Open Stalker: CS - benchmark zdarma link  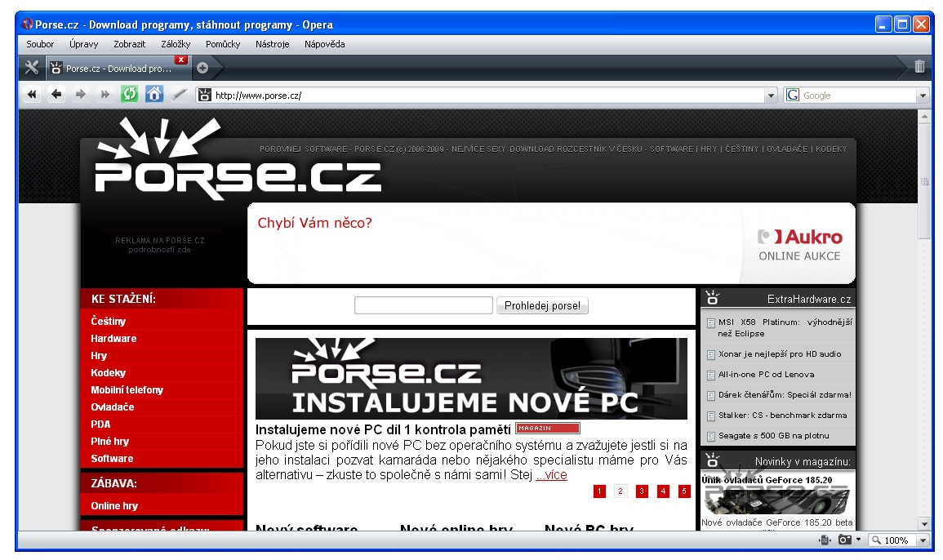[x=782, y=416]
